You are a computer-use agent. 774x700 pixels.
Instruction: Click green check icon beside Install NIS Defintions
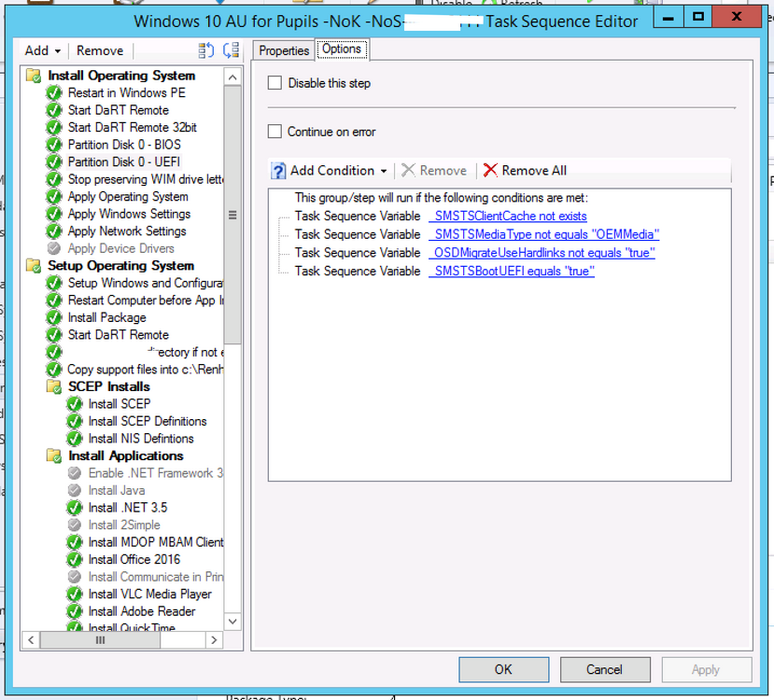point(74,439)
